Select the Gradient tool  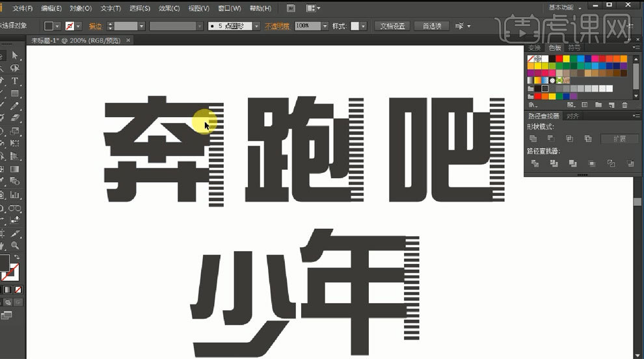tap(15, 169)
